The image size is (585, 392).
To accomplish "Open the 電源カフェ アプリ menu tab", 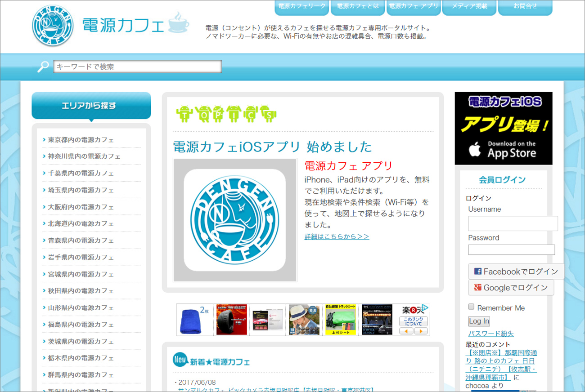I will (x=414, y=7).
